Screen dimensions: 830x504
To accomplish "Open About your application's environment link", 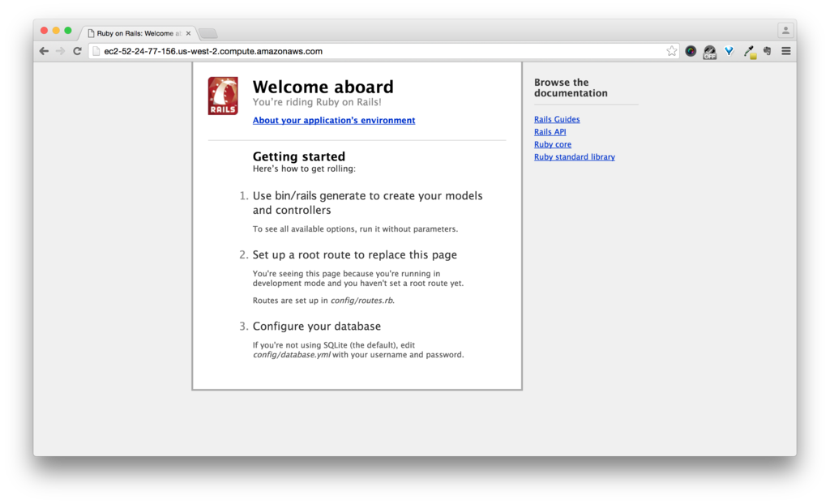I will [333, 120].
